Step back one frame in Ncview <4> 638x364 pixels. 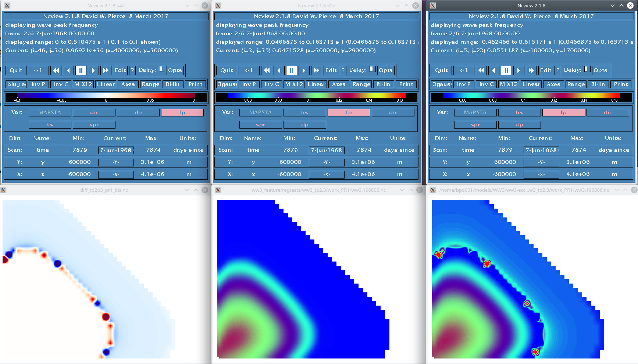click(68, 70)
